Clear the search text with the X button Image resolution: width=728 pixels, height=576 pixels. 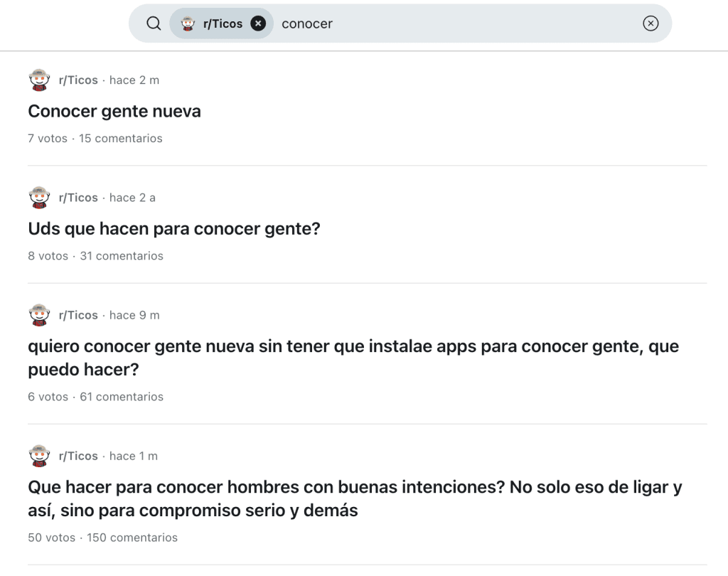[651, 23]
